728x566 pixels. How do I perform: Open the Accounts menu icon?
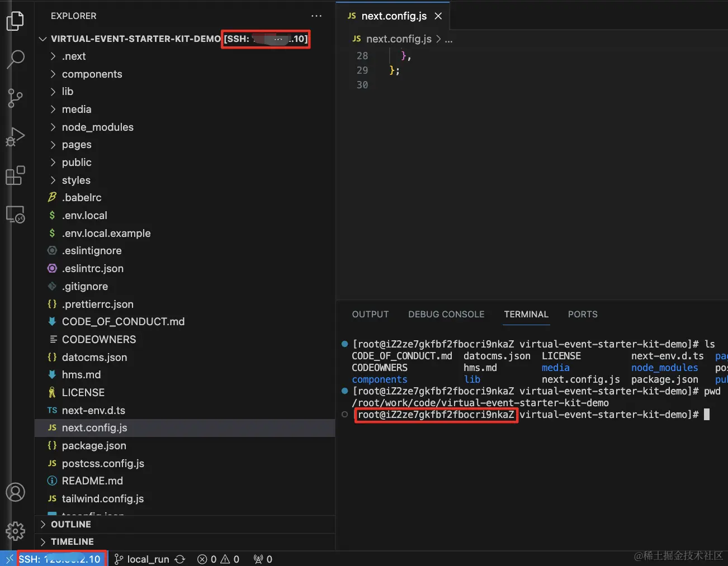click(x=15, y=492)
